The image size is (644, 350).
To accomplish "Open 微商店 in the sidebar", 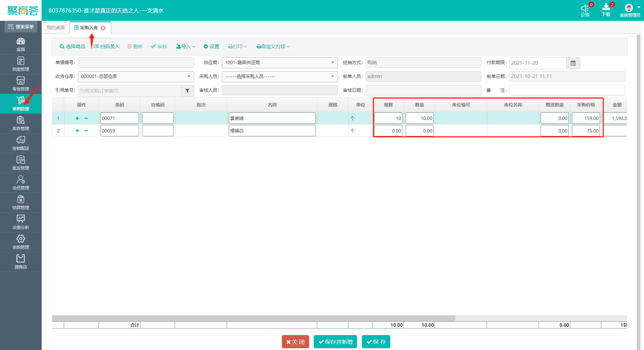I will pyautogui.click(x=21, y=262).
